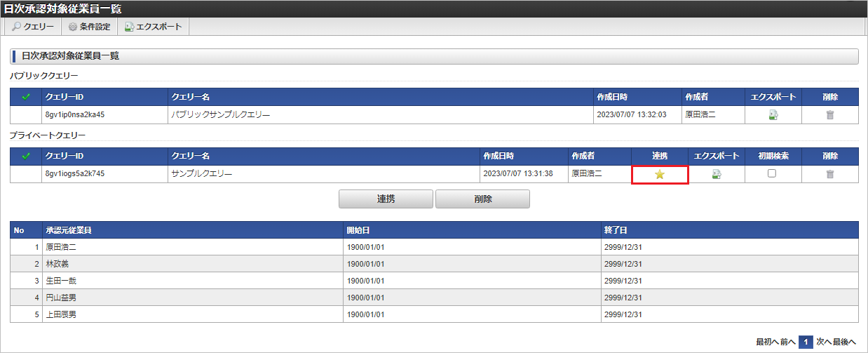868x353 pixels.
Task: Click the パブリッククエリー section label
Action: [x=44, y=75]
